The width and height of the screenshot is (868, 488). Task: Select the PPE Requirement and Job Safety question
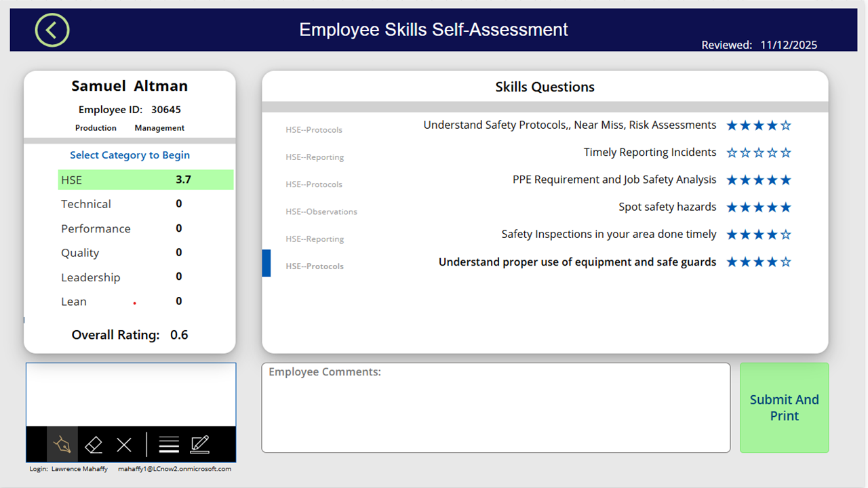coord(614,180)
